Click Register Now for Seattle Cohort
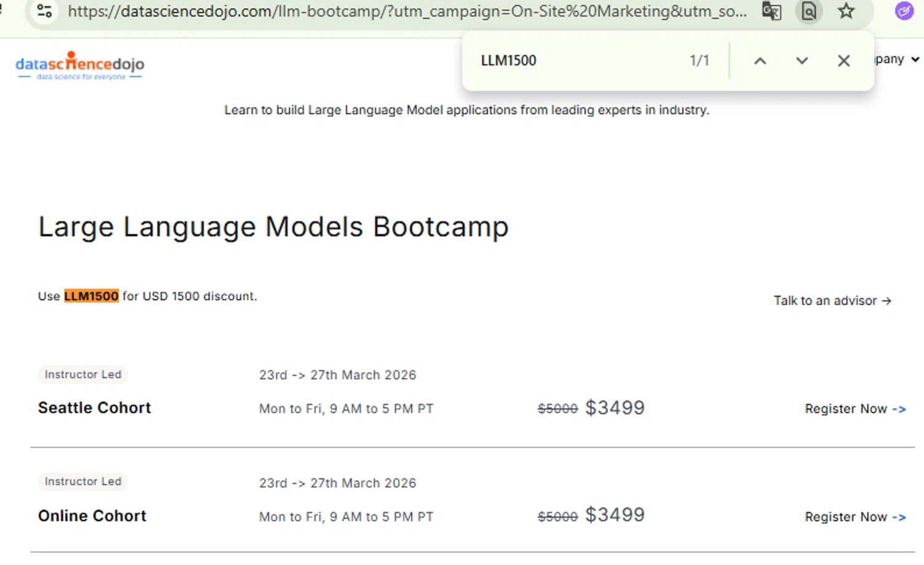The height and width of the screenshot is (565, 924). click(855, 409)
